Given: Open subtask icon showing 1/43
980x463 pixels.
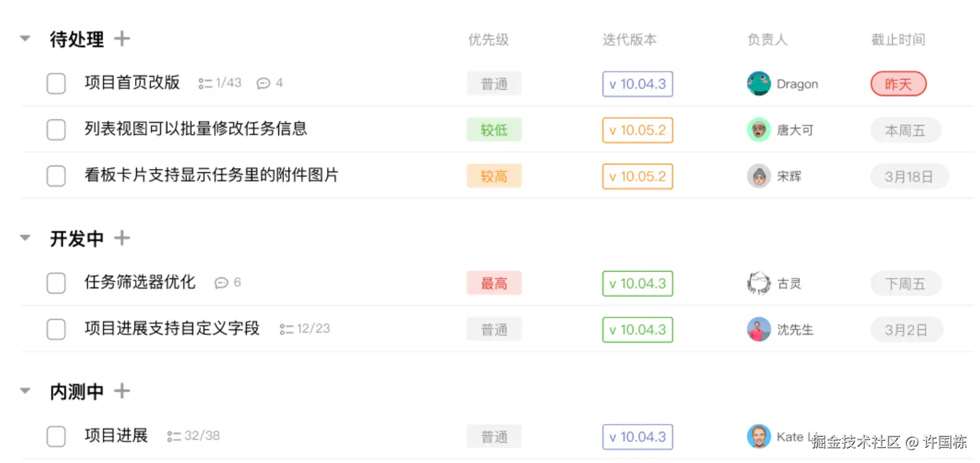Looking at the screenshot, I should tap(205, 84).
